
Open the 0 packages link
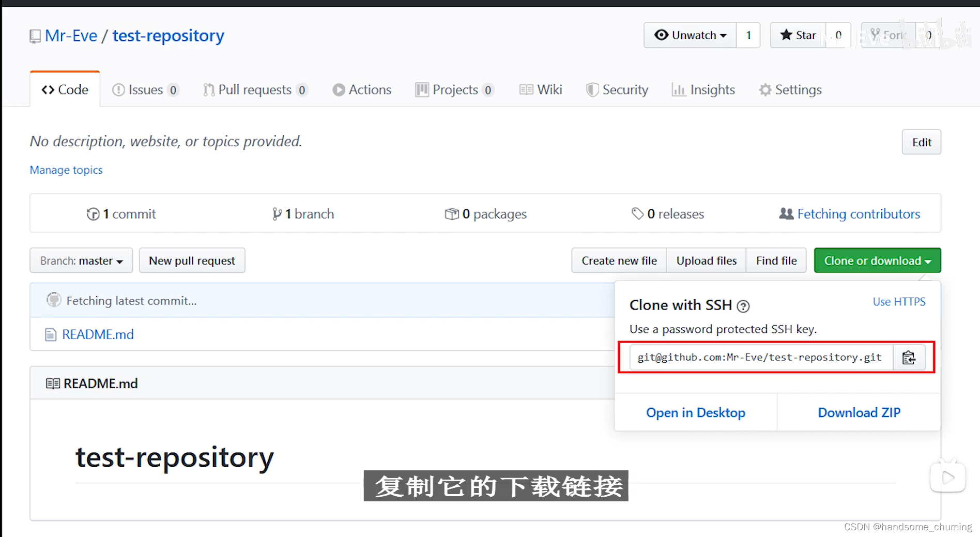pos(486,213)
